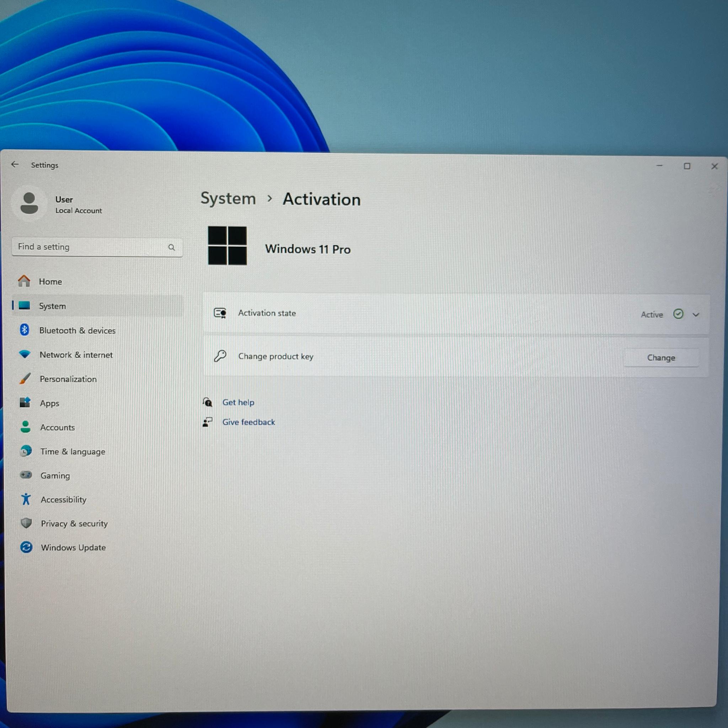Click the product key icon
This screenshot has height=728, width=728.
point(220,356)
